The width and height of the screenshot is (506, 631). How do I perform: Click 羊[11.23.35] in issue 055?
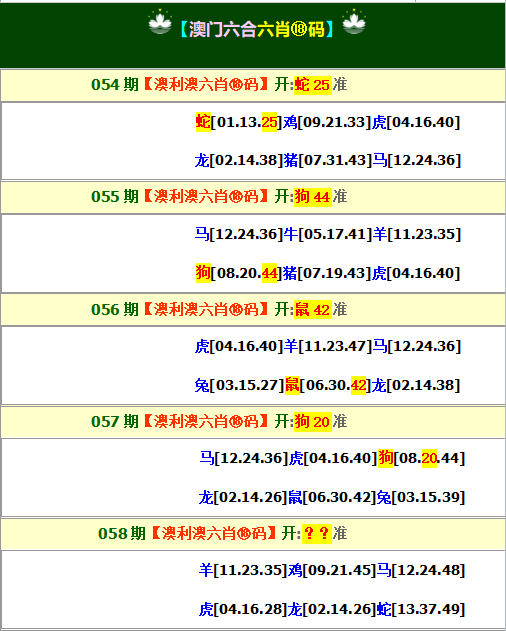click(x=417, y=234)
